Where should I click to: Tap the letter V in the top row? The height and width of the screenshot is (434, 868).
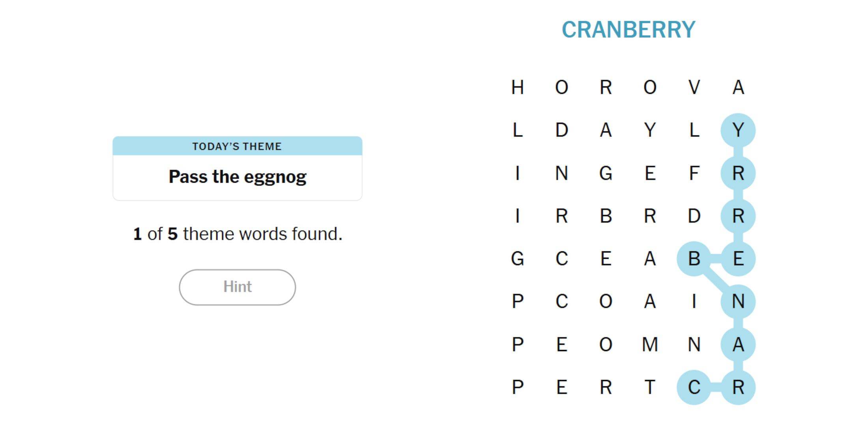click(x=694, y=87)
